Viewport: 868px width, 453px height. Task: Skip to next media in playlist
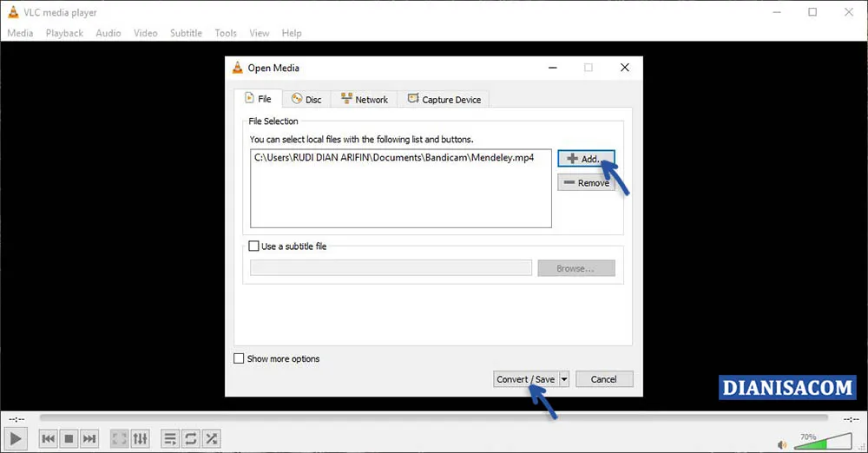(89, 439)
